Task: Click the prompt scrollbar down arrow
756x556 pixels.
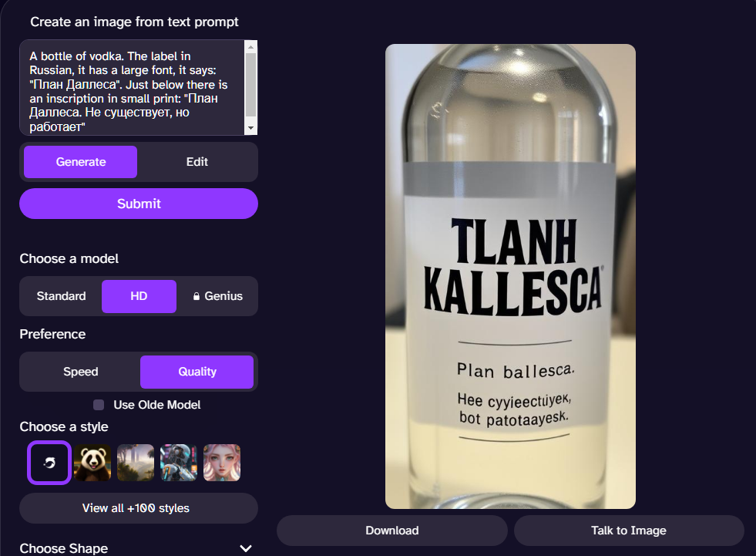Action: pos(250,128)
